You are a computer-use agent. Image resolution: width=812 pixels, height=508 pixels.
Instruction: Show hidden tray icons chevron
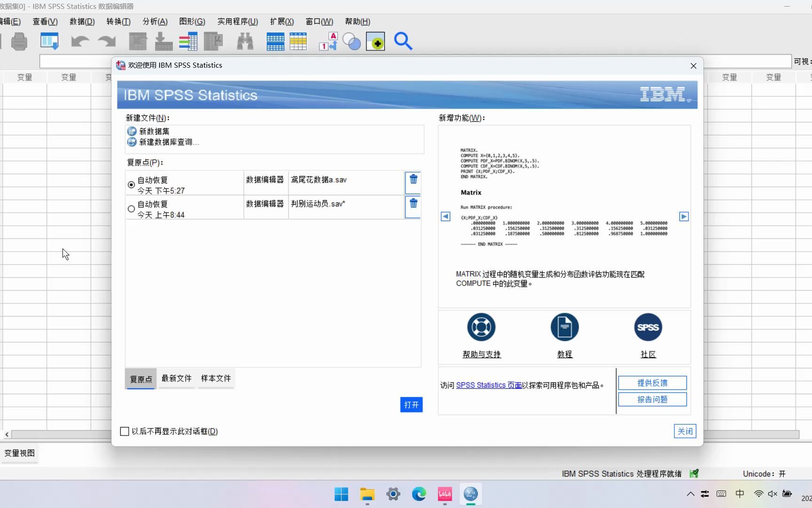tap(690, 494)
